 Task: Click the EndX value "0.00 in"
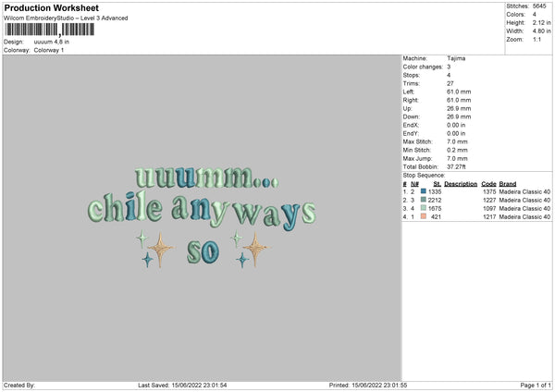pyautogui.click(x=456, y=125)
